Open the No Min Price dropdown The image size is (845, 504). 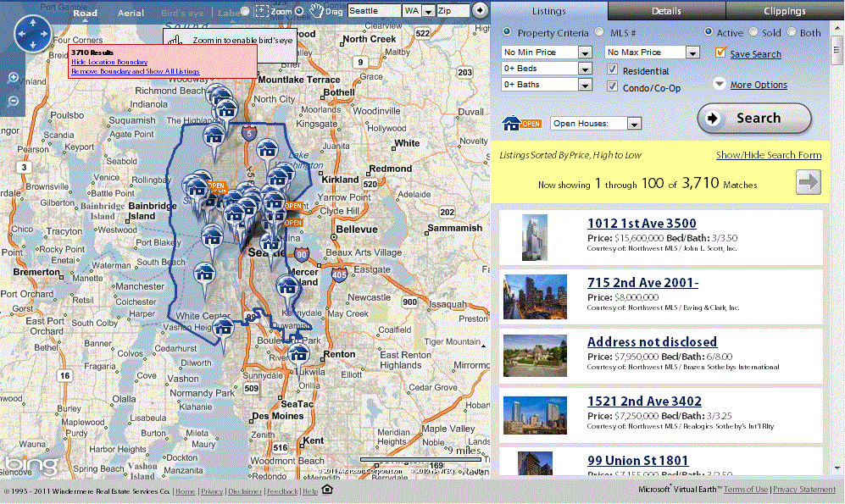pos(547,53)
